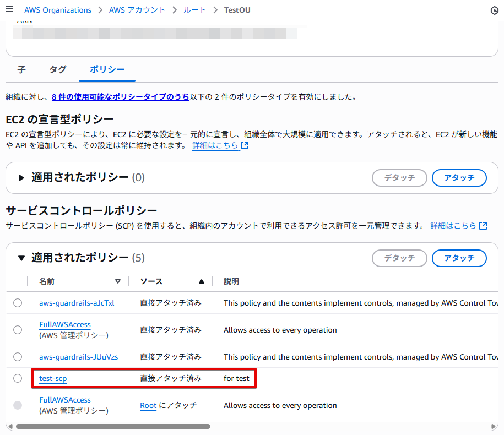504x435 pixels.
Task: Click アタッチ button in SCP section
Action: point(459,258)
